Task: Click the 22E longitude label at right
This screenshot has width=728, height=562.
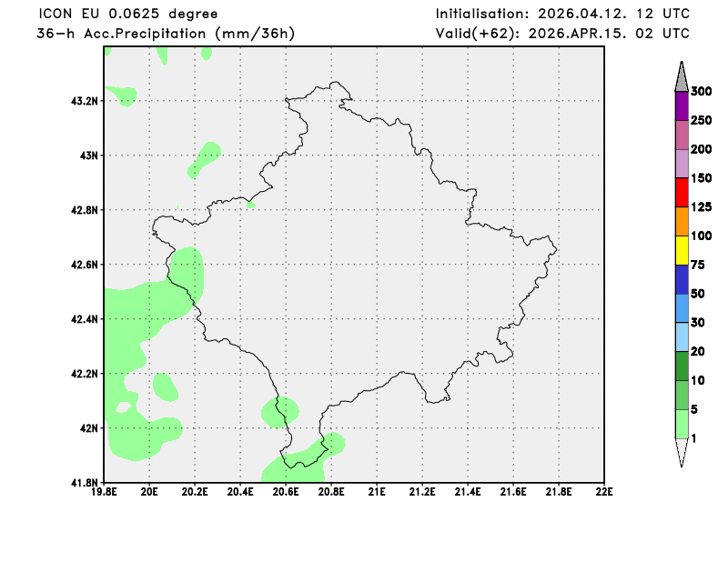Action: pos(603,492)
